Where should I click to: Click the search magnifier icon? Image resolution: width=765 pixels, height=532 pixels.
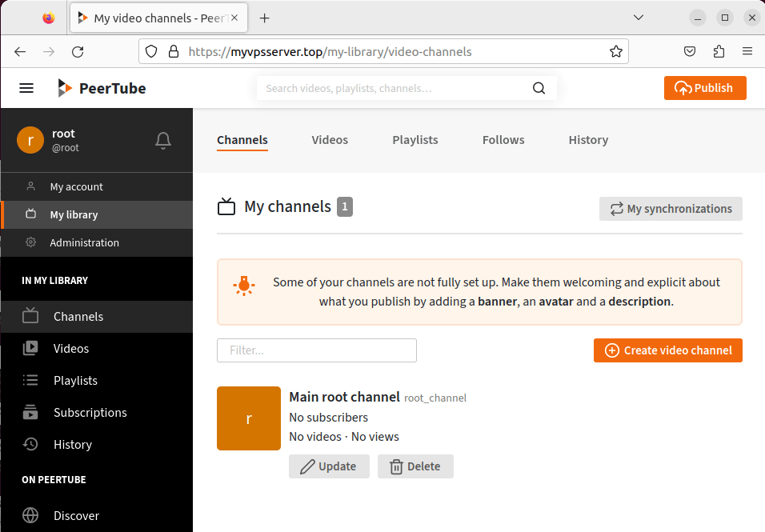pos(539,88)
